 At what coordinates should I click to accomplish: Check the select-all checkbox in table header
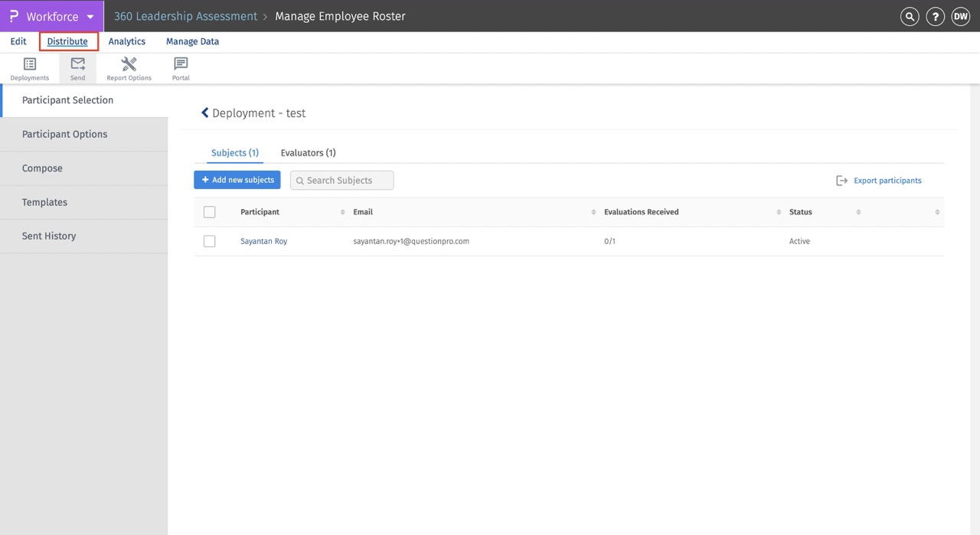pos(210,212)
